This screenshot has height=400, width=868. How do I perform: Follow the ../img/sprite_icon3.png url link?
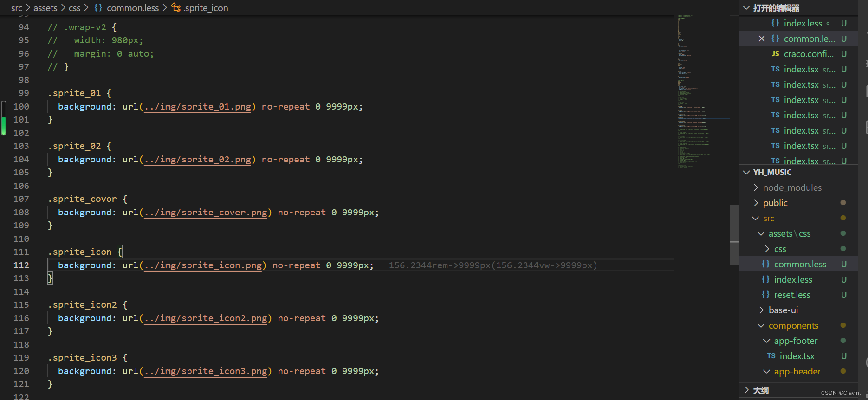(x=206, y=371)
